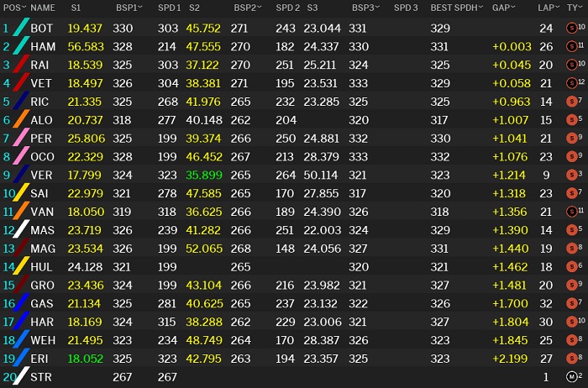Click VER's green sector 2 time
Screen dimensions: 588x388
point(204,175)
